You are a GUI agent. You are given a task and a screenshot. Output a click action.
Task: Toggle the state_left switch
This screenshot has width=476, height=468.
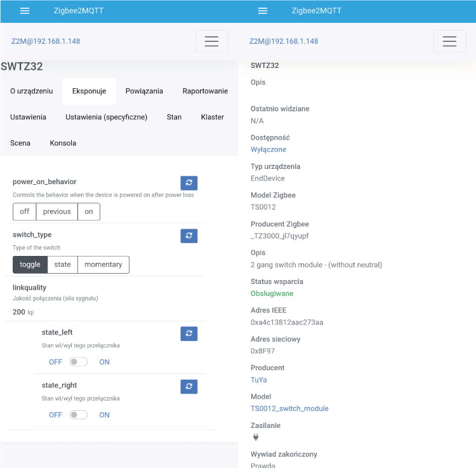(x=79, y=362)
